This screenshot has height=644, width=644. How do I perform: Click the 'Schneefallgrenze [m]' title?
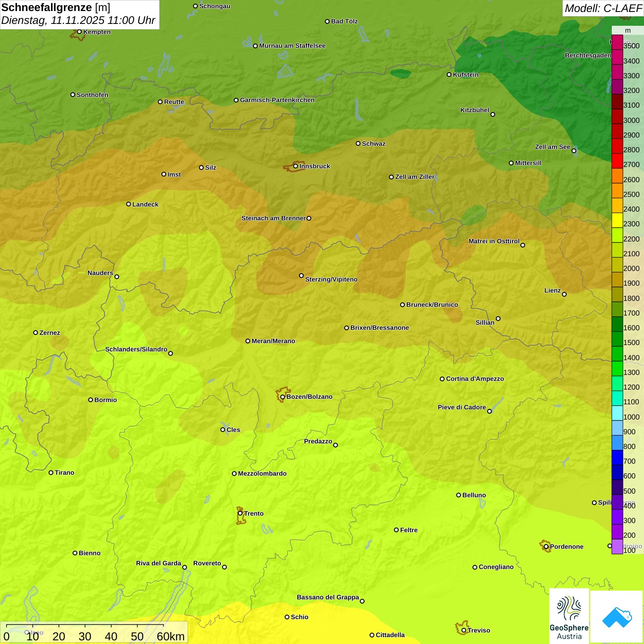click(56, 7)
